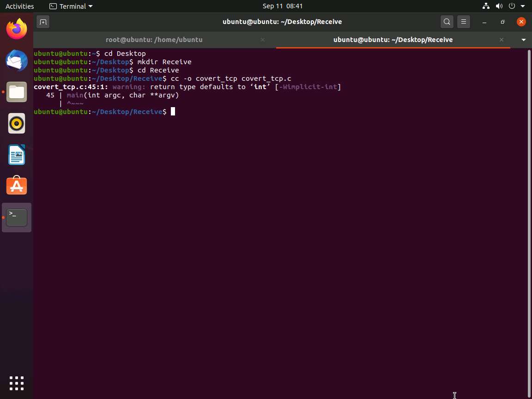Select the Terminal icon in the dock
The image size is (532, 399).
pyautogui.click(x=17, y=218)
